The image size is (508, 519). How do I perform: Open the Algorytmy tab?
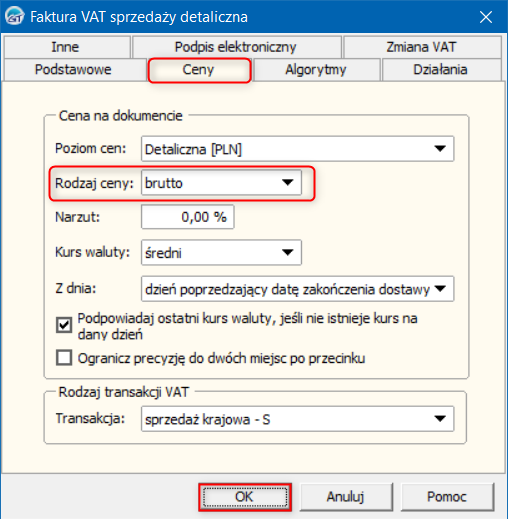tap(316, 70)
